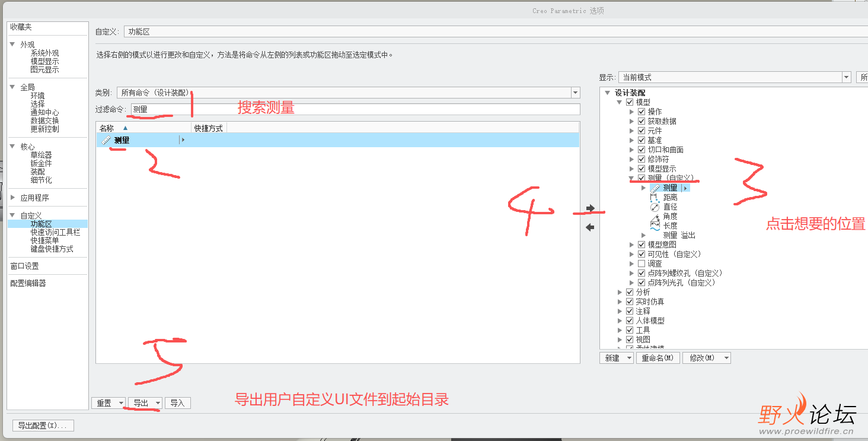The height and width of the screenshot is (441, 868).
Task: Toggle the 分析 tab checkbox
Action: pos(630,292)
